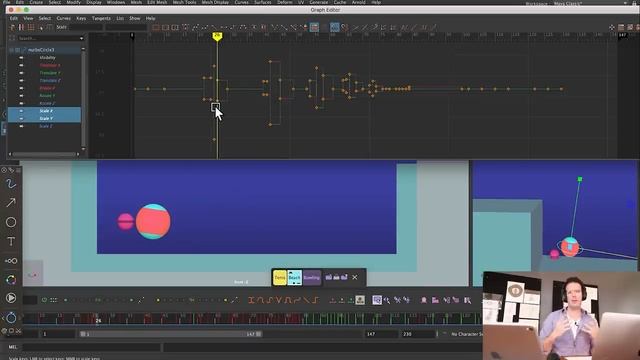Select the Move Nearest Picked Key tool
The image size is (640, 360).
(12, 27)
